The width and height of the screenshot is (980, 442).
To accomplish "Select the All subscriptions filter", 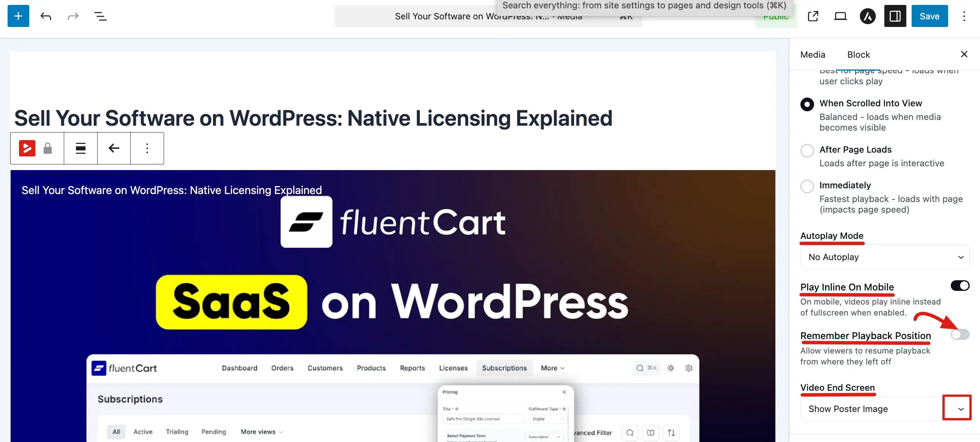I will click(117, 432).
